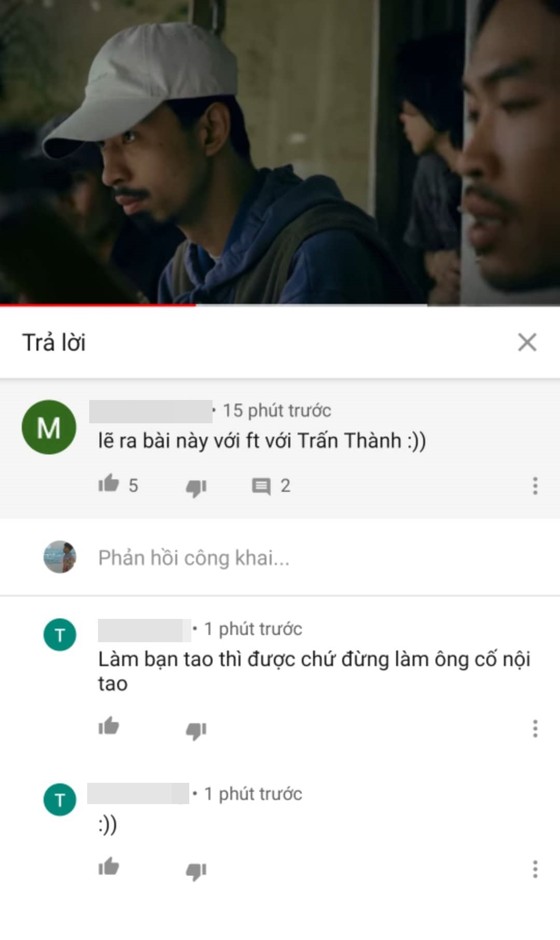
Task: Open the replies icon showing 2 replies
Action: tap(261, 487)
